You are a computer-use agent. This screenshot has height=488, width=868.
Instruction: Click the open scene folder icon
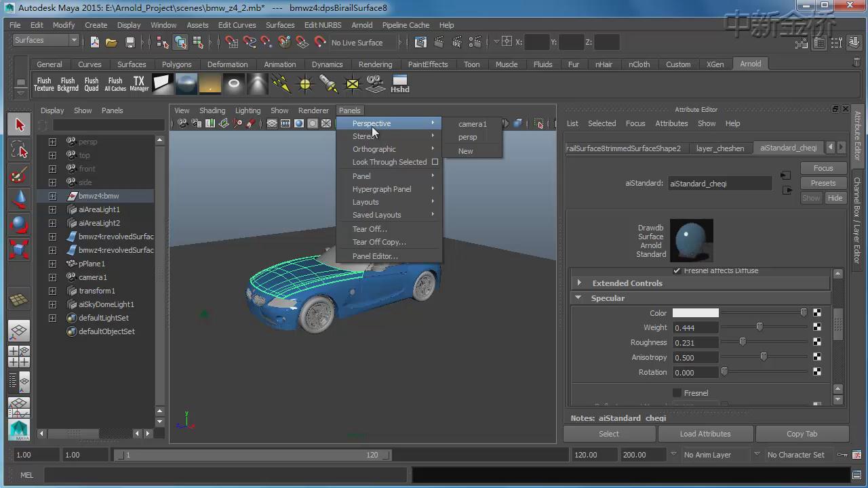tap(112, 42)
